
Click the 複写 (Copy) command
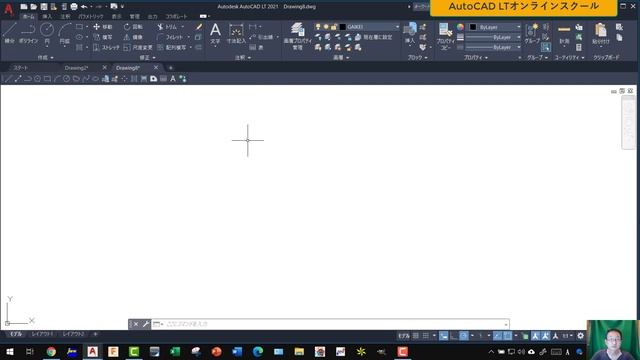pos(103,37)
